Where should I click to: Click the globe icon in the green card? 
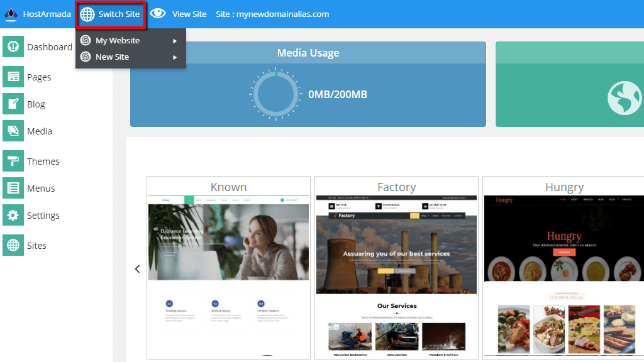tap(625, 98)
